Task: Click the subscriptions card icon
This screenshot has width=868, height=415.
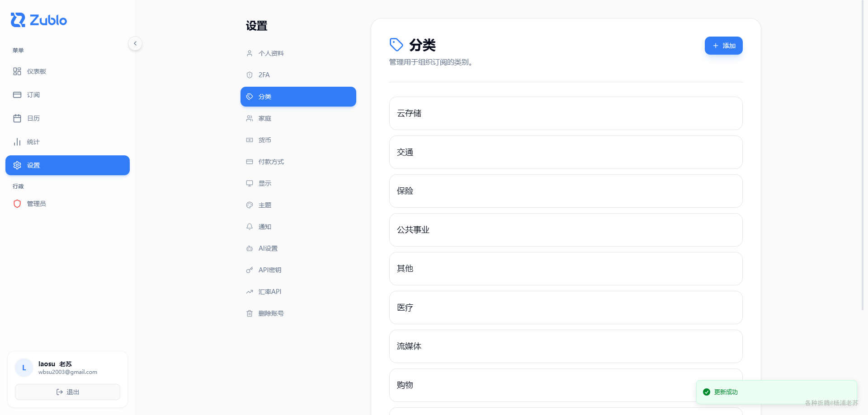Action: pyautogui.click(x=17, y=95)
